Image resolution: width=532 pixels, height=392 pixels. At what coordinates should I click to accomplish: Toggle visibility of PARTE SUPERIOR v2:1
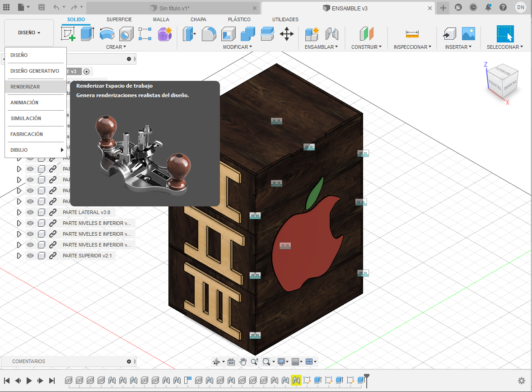point(30,256)
